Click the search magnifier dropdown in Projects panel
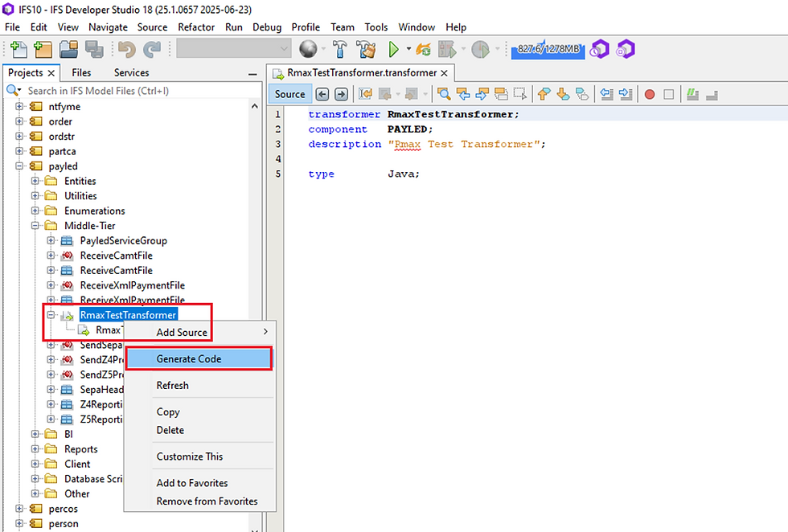 14,91
